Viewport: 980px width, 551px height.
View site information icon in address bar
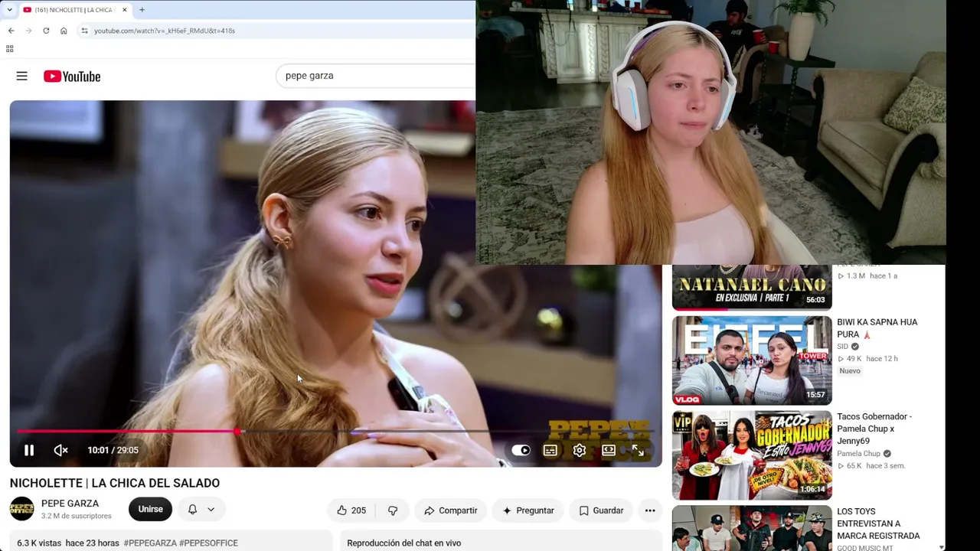(85, 31)
